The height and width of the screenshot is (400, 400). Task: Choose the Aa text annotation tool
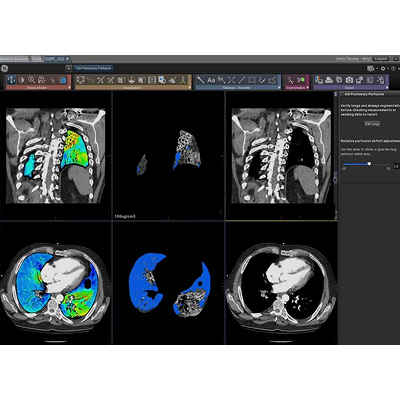point(211,80)
